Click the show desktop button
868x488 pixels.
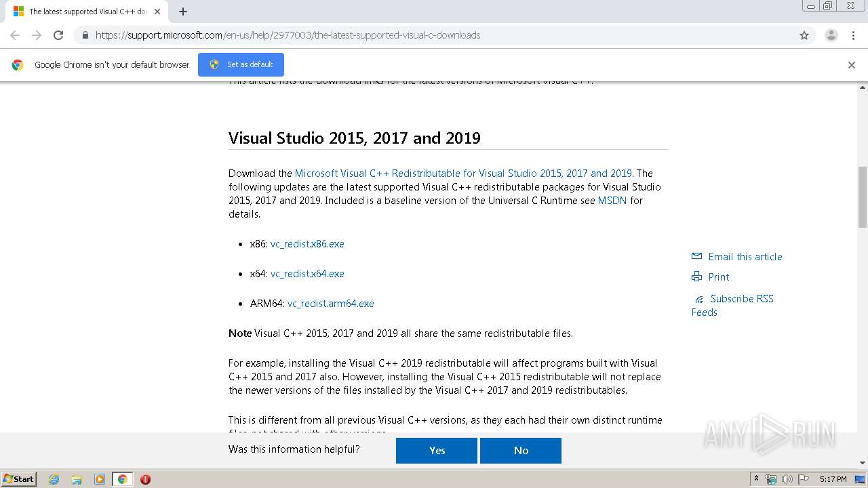point(860,479)
